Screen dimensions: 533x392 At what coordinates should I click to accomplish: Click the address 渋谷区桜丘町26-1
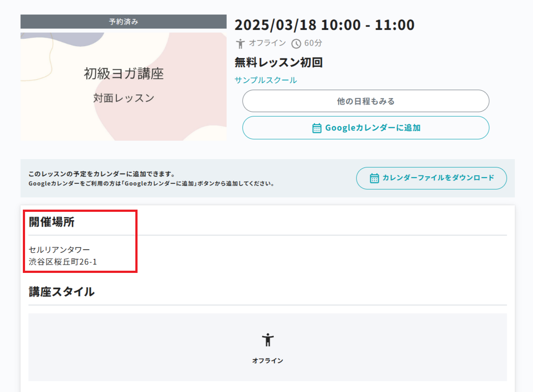[63, 262]
